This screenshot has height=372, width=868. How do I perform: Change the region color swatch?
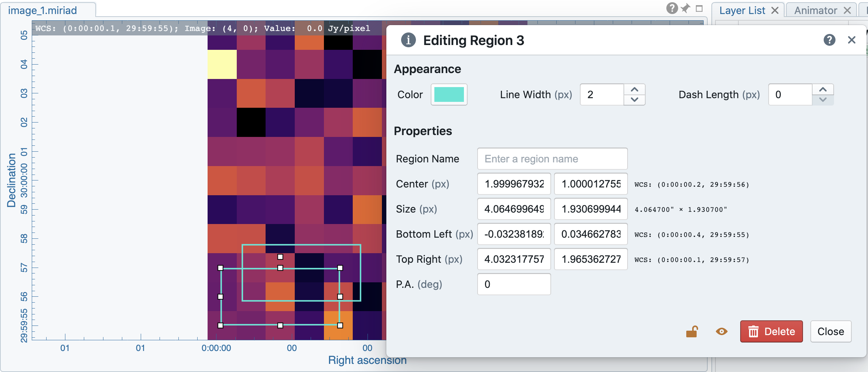coord(449,94)
